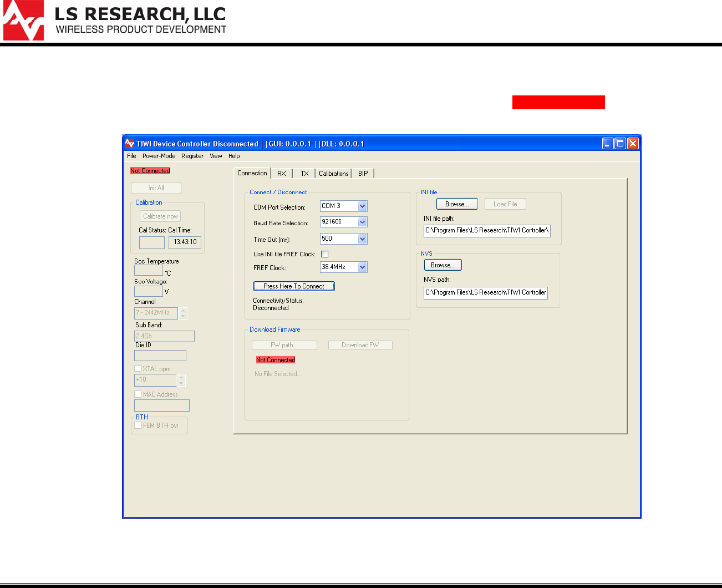
Task: Expand the Baud Rate Selection dropdown
Action: click(362, 222)
